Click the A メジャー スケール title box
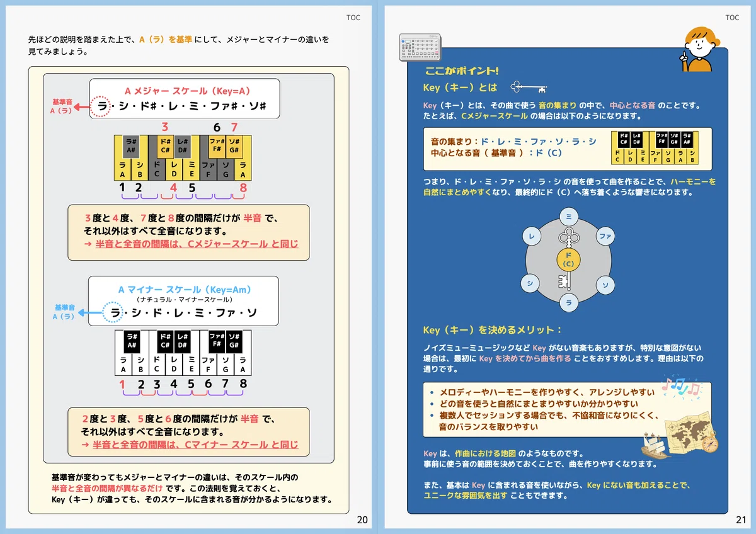 click(185, 99)
